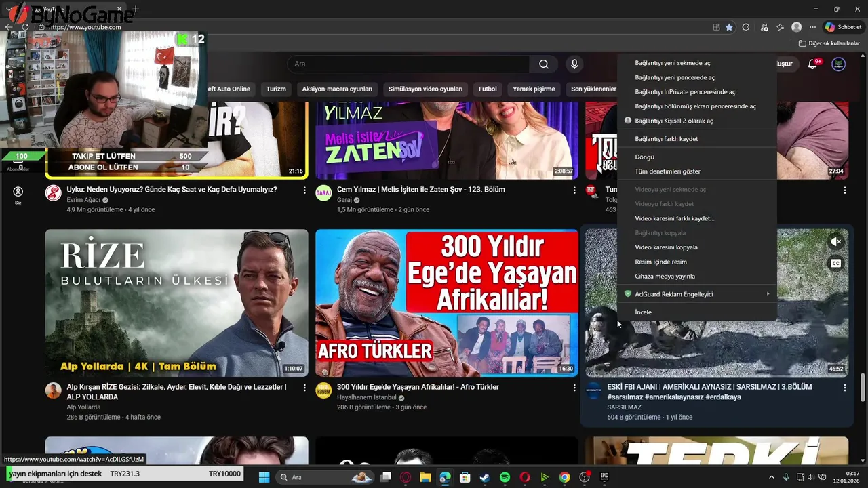868x488 pixels.
Task: Open options menu for Cem Yılmaz video
Action: click(574, 190)
